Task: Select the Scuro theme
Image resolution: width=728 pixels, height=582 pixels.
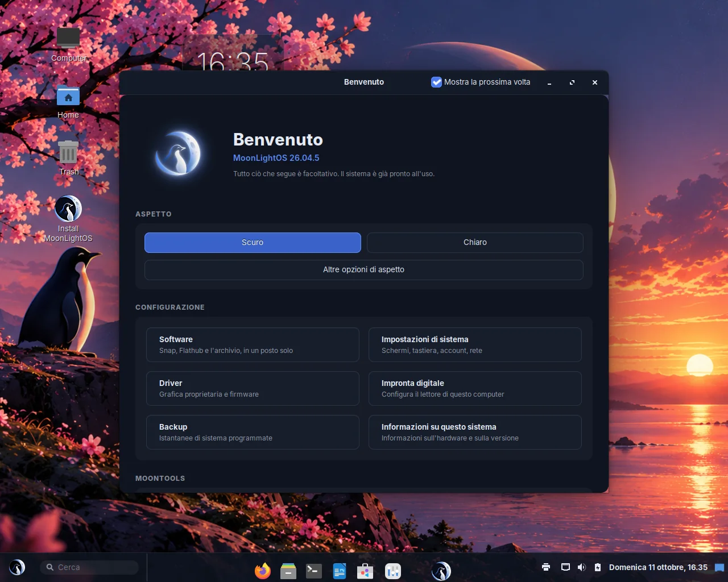Action: point(253,242)
